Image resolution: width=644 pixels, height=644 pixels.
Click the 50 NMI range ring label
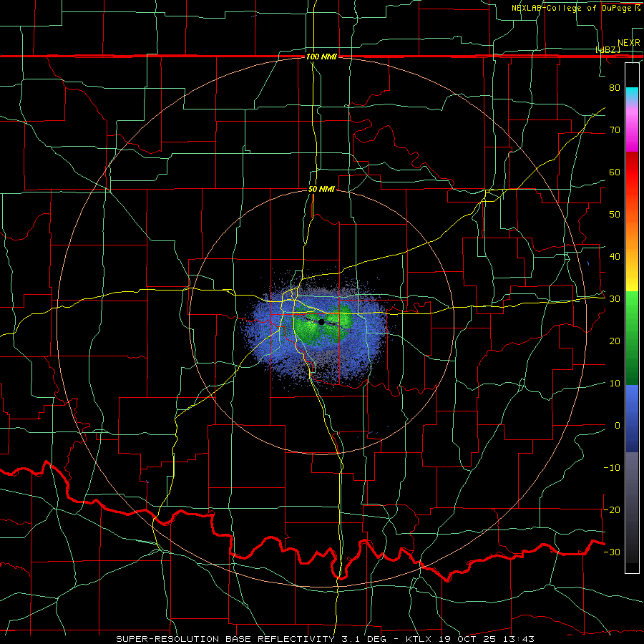point(321,190)
